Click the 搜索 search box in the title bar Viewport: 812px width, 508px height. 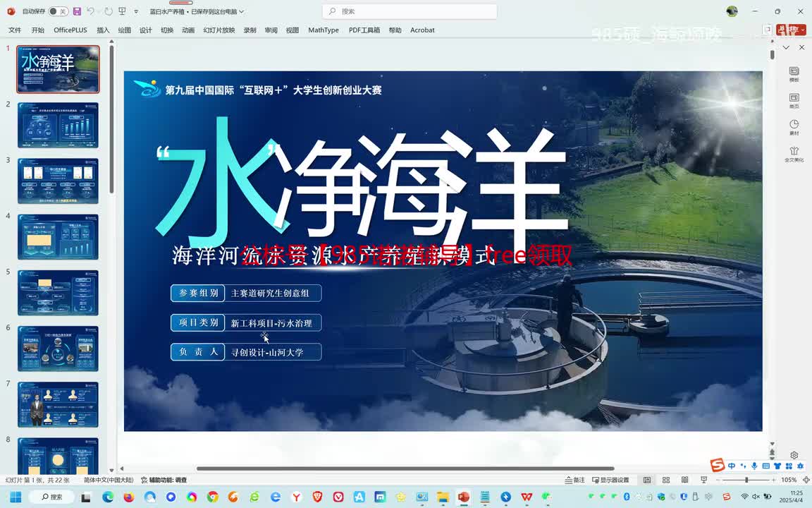pyautogui.click(x=409, y=11)
